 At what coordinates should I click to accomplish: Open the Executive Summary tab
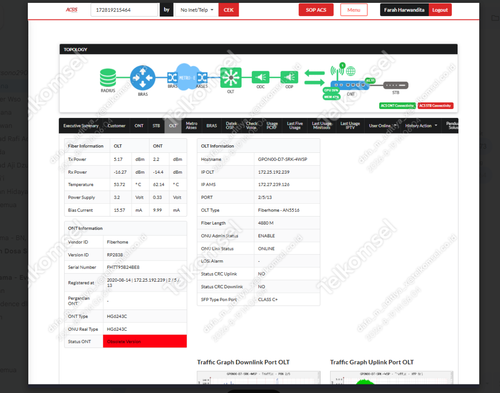[x=81, y=126]
